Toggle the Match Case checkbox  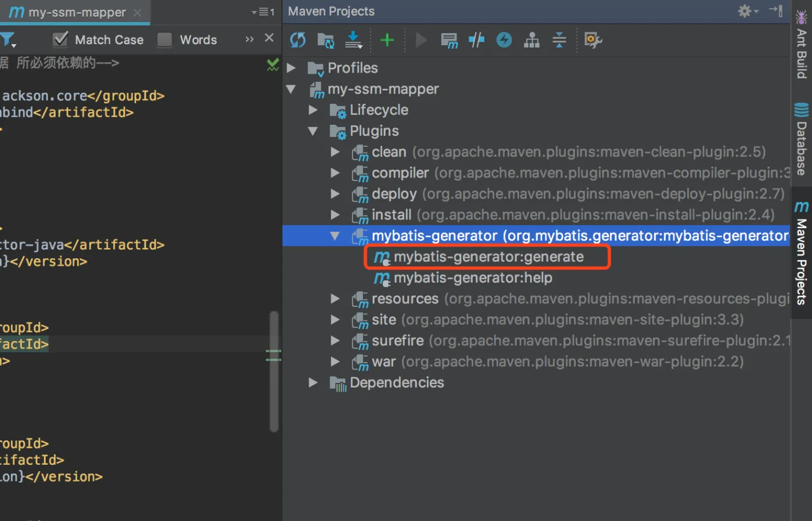(x=60, y=39)
